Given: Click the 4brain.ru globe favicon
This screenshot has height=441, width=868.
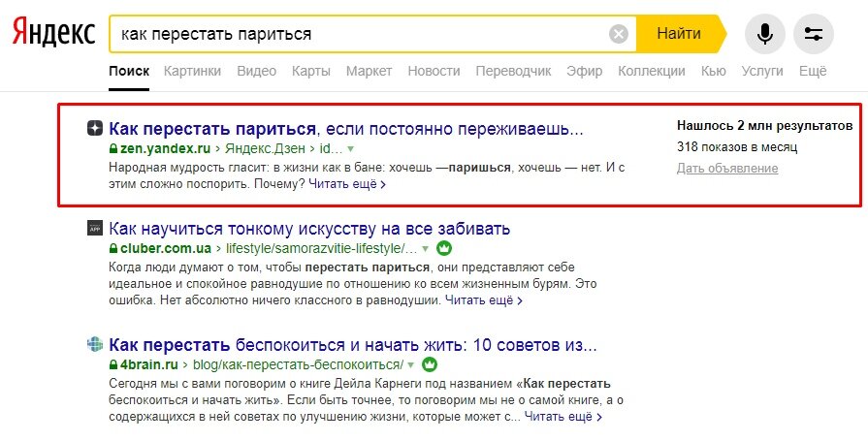Looking at the screenshot, I should (95, 345).
